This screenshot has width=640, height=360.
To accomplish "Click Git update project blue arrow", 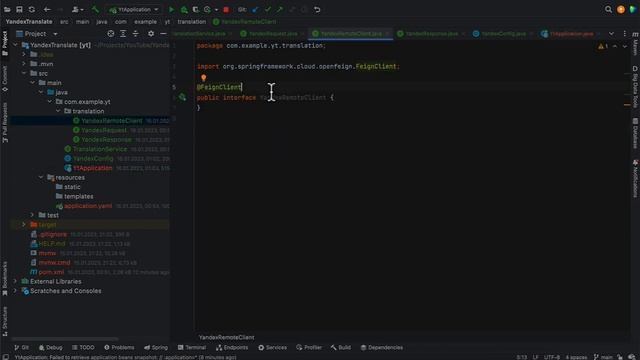I will coord(255,9).
